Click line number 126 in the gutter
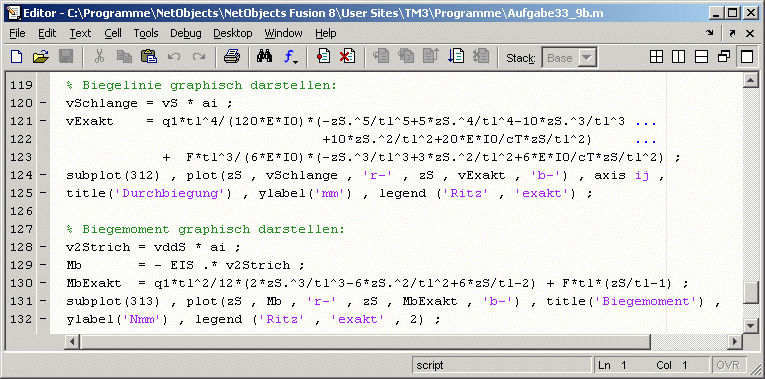The image size is (765, 379). click(20, 211)
